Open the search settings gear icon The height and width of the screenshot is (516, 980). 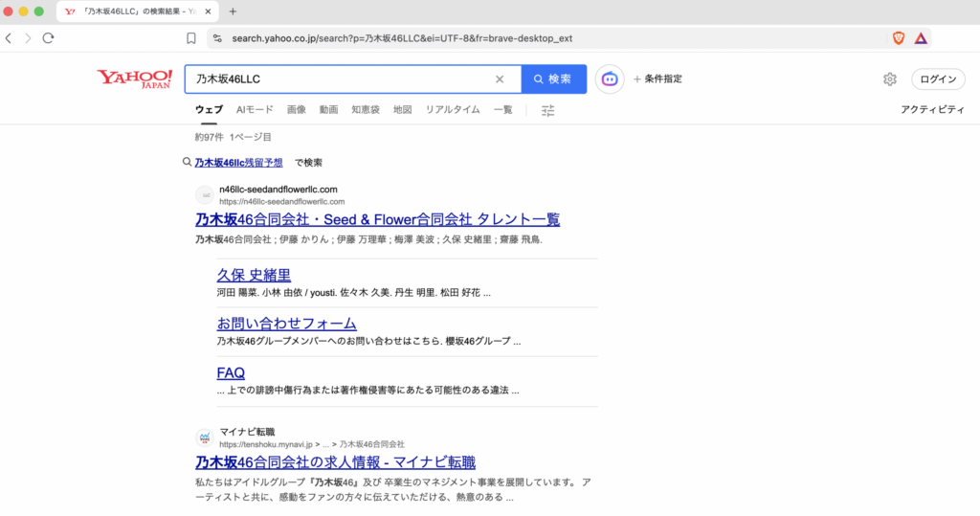pyautogui.click(x=890, y=79)
